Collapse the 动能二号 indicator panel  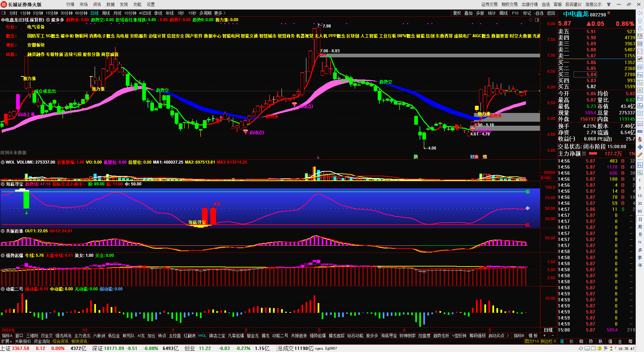(x=3, y=289)
